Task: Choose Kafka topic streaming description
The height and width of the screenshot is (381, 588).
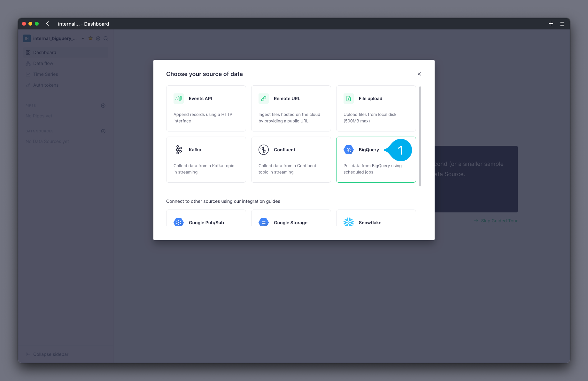Action: (204, 169)
